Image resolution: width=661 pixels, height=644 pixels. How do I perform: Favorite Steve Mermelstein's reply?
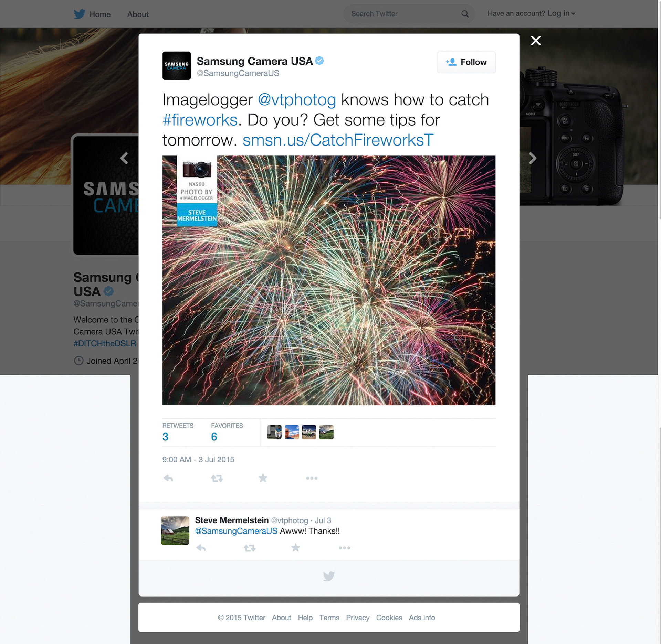coord(296,547)
